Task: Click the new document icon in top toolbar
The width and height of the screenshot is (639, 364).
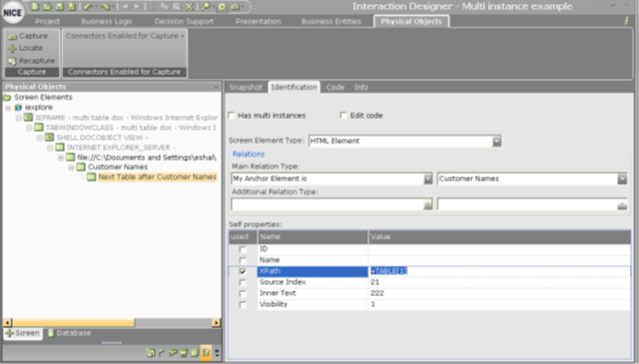Action: [36, 6]
